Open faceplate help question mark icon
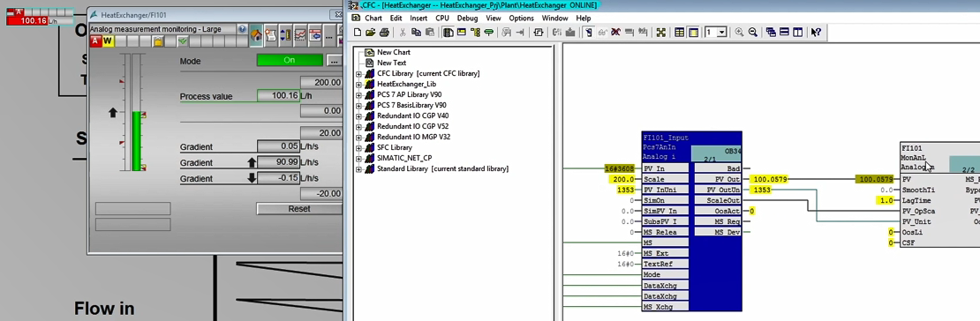Image resolution: width=980 pixels, height=321 pixels. tap(243, 29)
